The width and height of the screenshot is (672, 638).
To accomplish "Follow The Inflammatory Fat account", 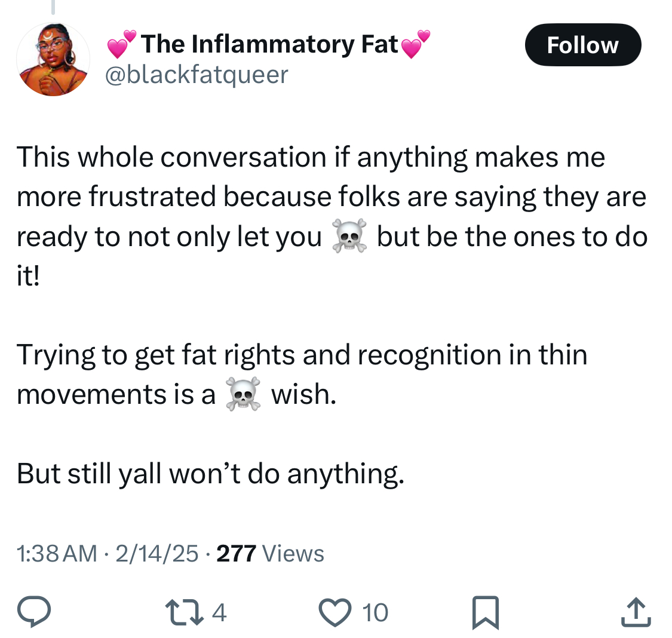I will 582,45.
